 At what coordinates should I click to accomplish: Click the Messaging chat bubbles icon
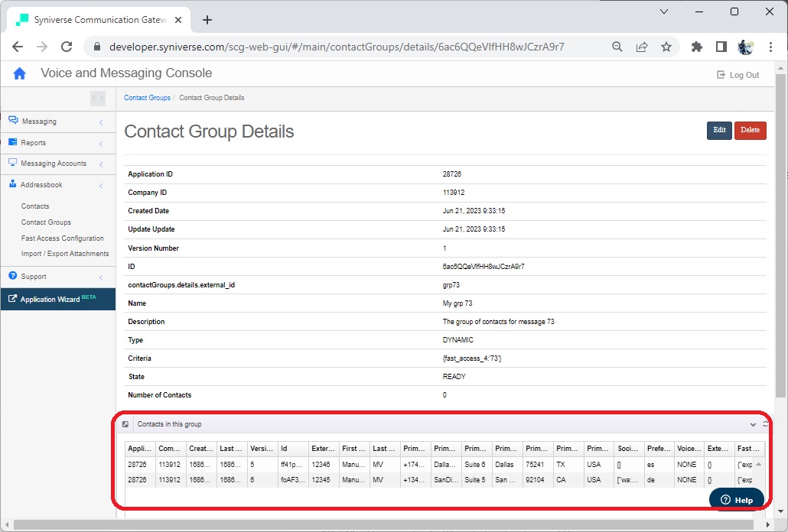13,121
